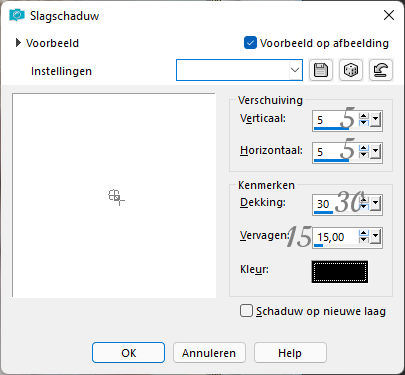405x375 pixels.
Task: Click the Kleur label
Action: pos(254,269)
